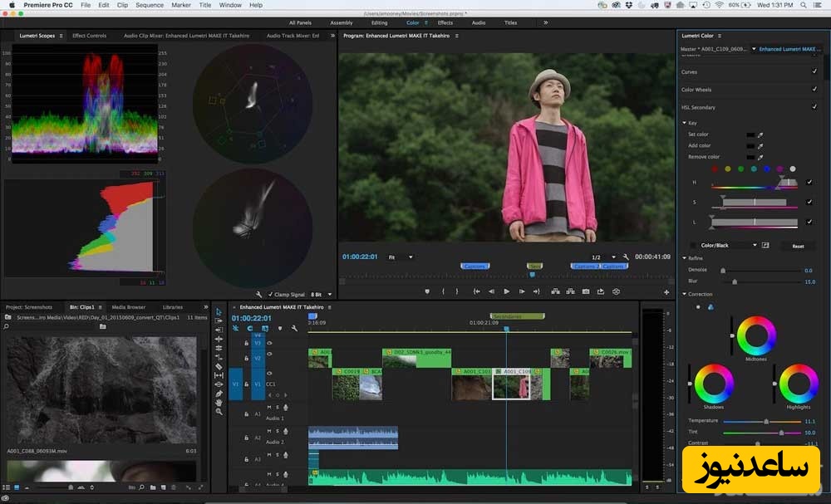This screenshot has height=504, width=831.
Task: Click the Export Frame camera icon
Action: 585,291
